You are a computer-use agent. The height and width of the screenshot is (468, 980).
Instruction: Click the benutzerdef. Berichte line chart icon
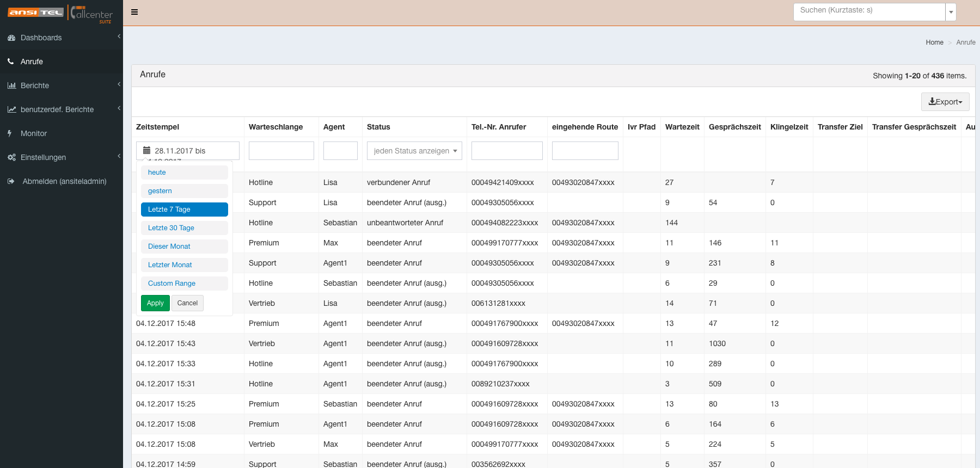(11, 109)
